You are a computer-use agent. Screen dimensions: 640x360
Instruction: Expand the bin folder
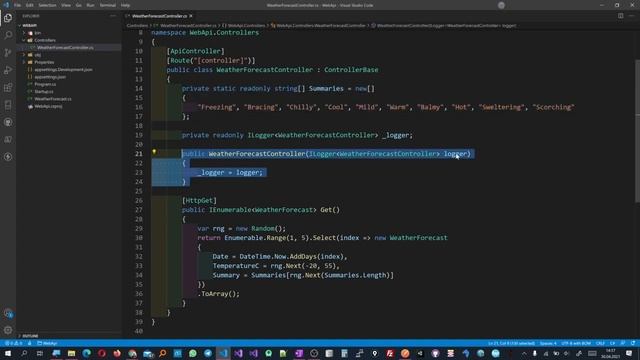tap(37, 33)
